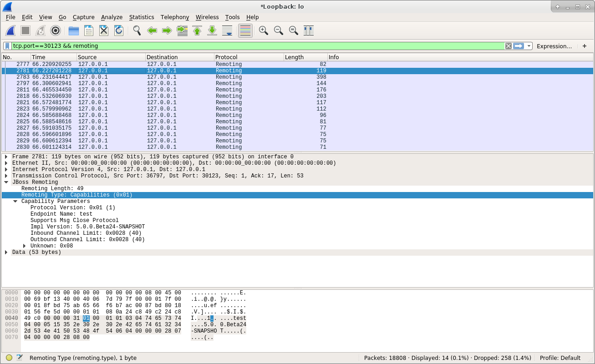Viewport: 595px width, 364px height.
Task: Expand the Data (53 bytes) node
Action: (6, 252)
